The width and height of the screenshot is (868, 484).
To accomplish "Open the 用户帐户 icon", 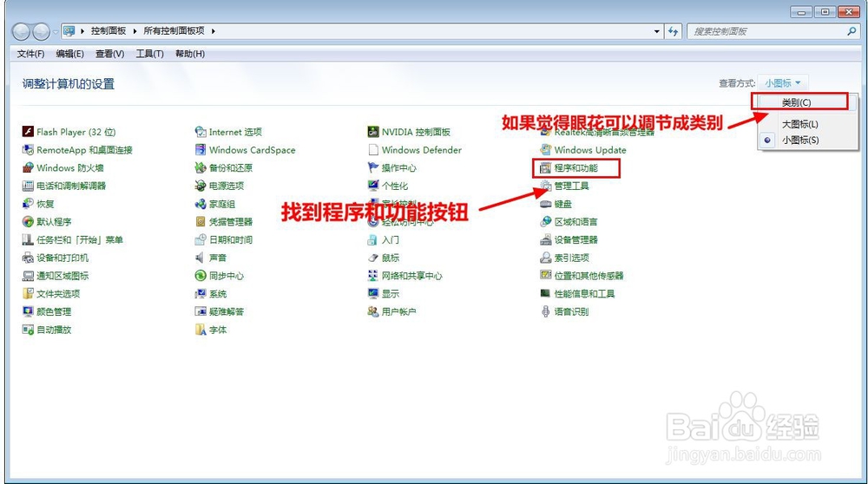I will click(x=373, y=311).
